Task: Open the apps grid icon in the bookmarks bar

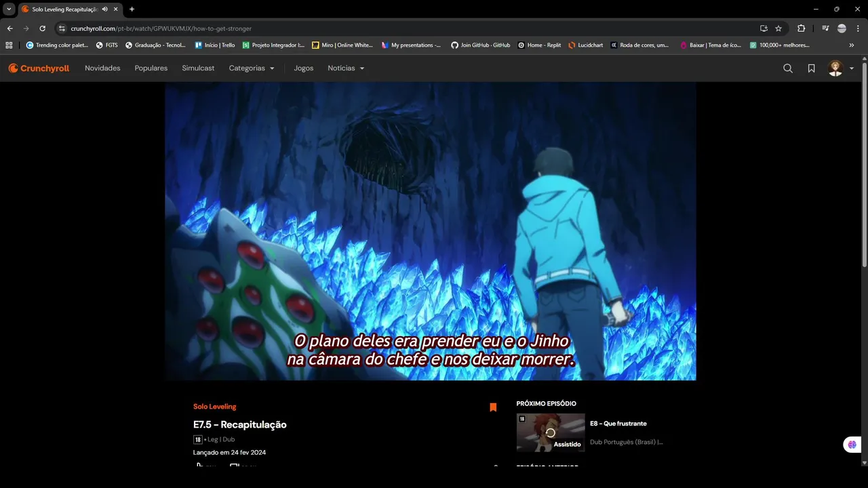Action: (9, 45)
